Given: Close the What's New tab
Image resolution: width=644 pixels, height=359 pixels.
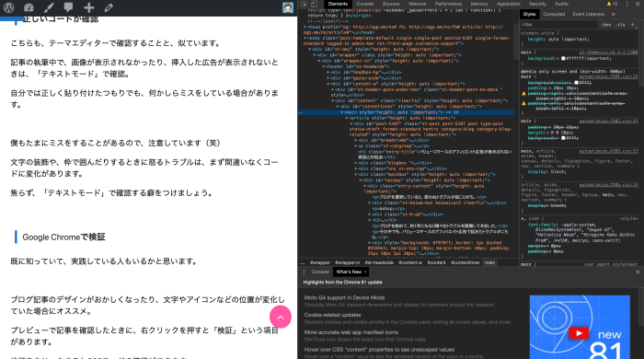Looking at the screenshot, I should [x=365, y=272].
